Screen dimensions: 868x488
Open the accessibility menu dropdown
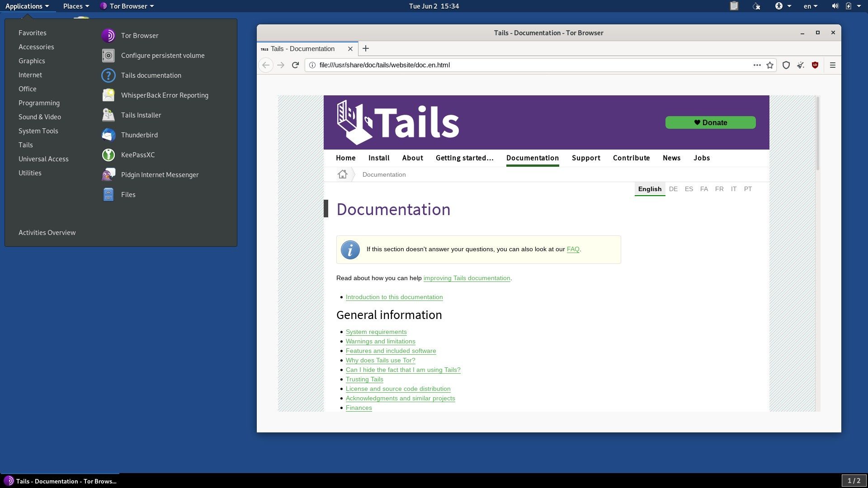point(783,6)
